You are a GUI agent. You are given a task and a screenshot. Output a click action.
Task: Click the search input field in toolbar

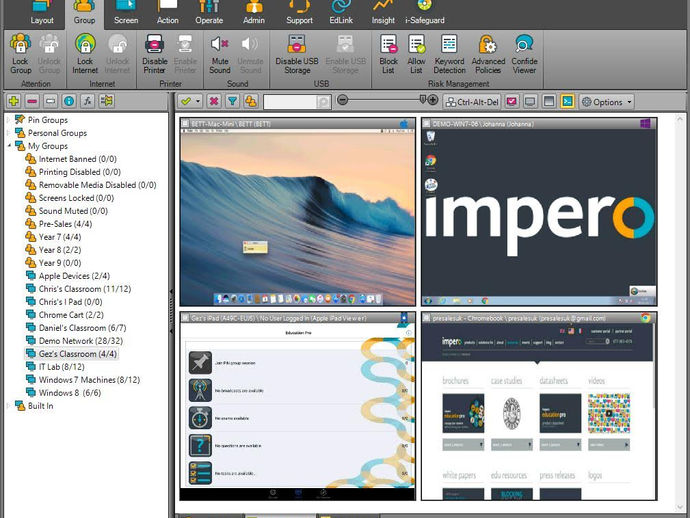290,102
